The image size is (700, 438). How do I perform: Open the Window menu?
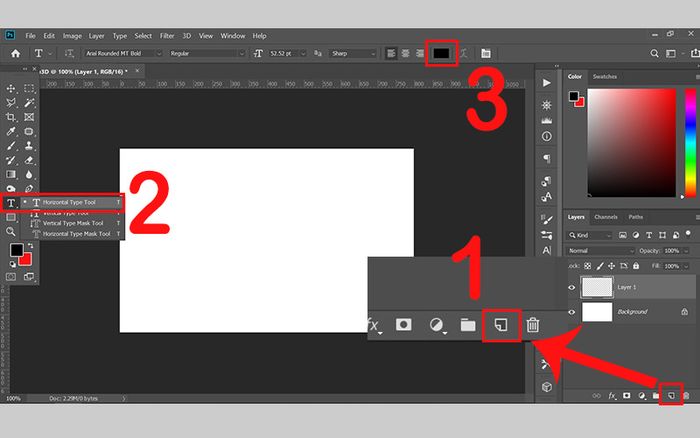pos(233,36)
